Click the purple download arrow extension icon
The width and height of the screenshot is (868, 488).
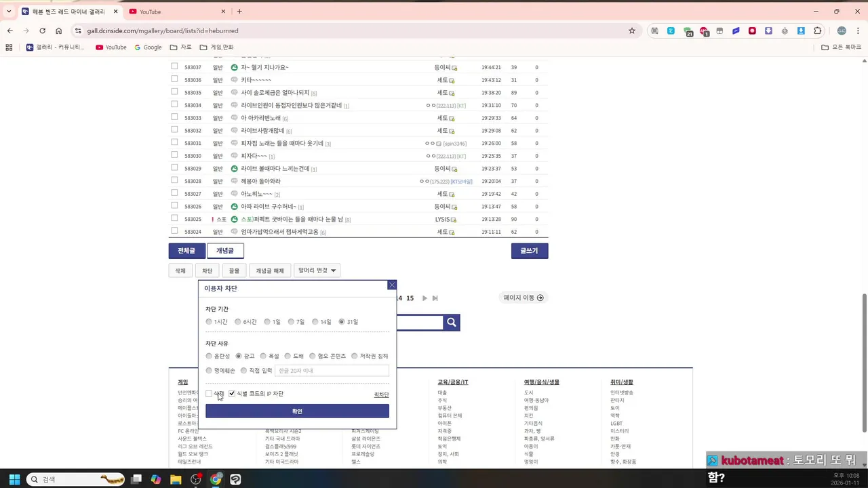pos(768,30)
